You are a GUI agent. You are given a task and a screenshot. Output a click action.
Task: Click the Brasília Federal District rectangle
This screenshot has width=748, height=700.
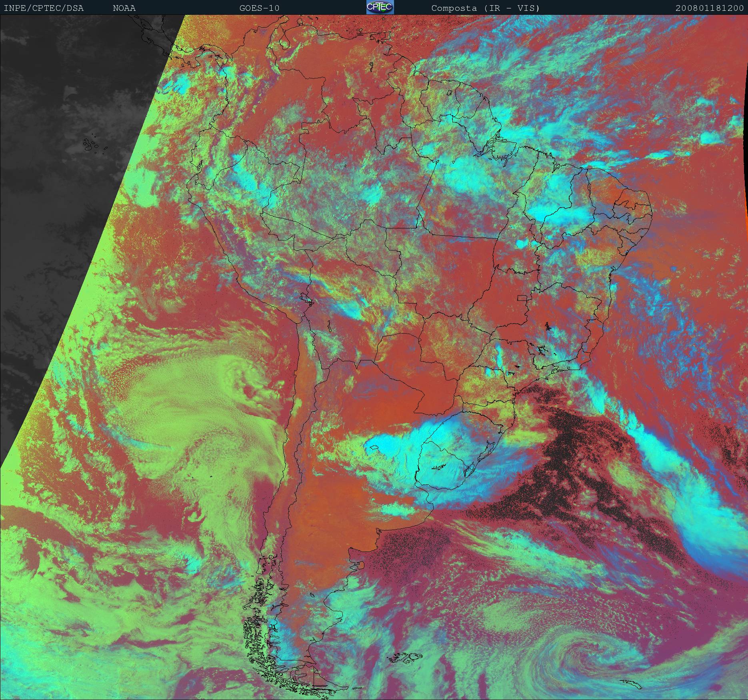click(x=522, y=297)
